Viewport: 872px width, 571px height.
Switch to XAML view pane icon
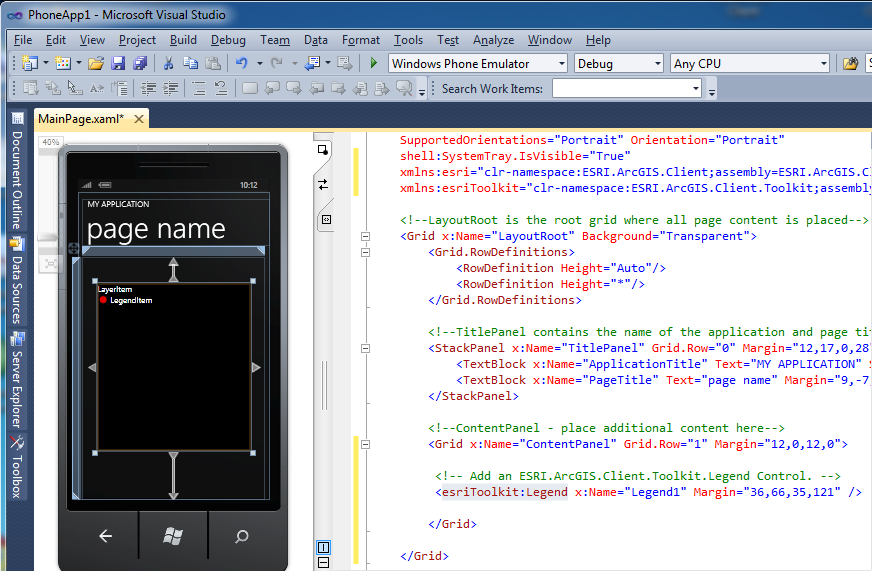click(x=326, y=220)
